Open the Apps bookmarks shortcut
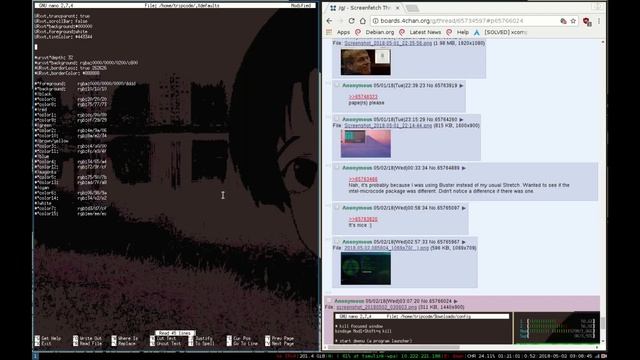 click(x=339, y=32)
